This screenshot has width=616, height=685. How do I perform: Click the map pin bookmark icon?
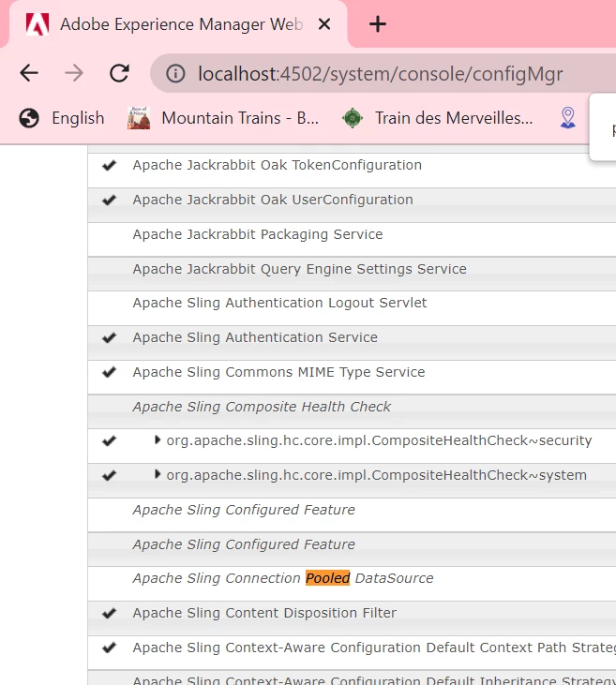tap(567, 118)
